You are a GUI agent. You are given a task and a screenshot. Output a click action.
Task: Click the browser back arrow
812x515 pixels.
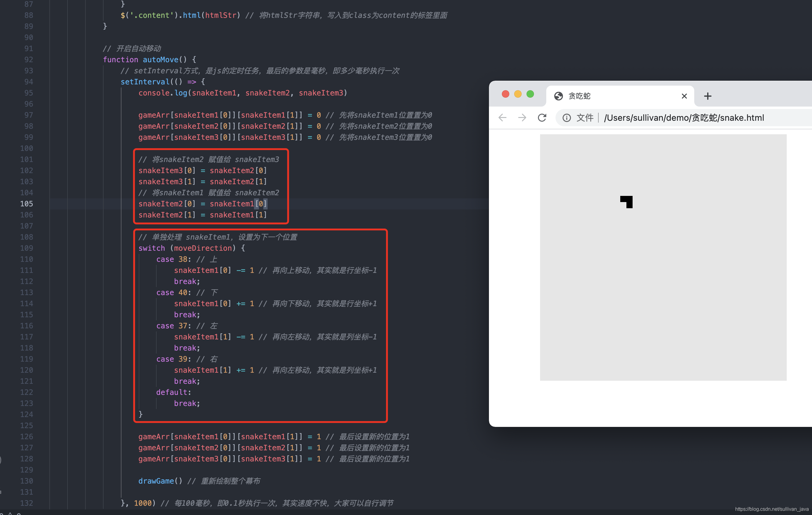click(502, 118)
